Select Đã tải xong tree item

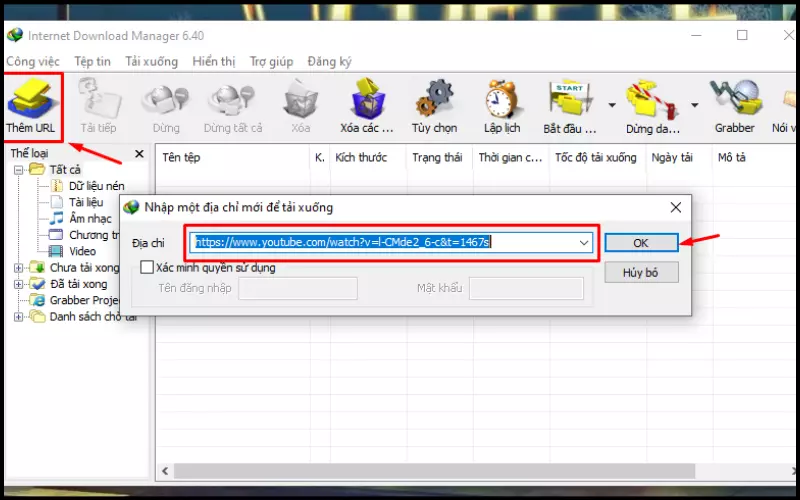tap(79, 284)
